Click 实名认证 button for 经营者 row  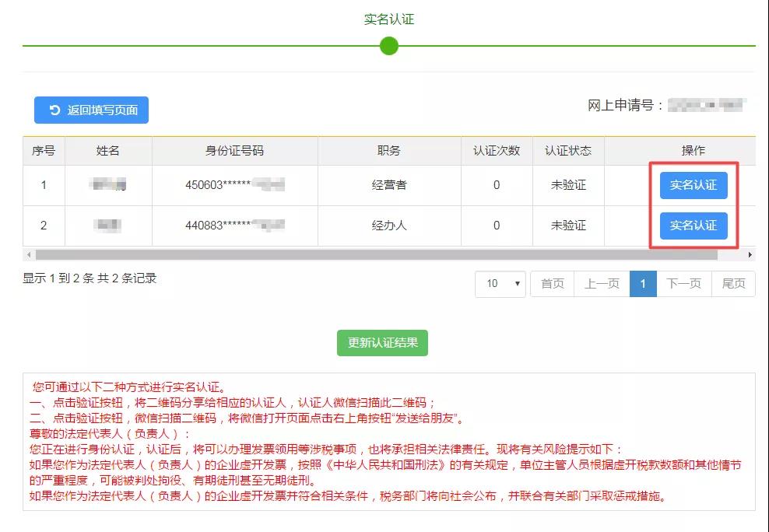[x=693, y=185]
